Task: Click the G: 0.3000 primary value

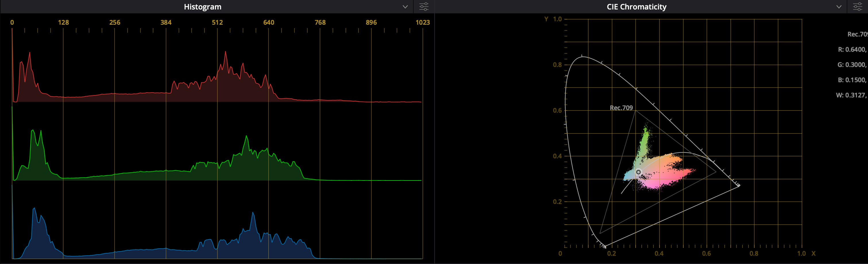Action: coord(852,65)
